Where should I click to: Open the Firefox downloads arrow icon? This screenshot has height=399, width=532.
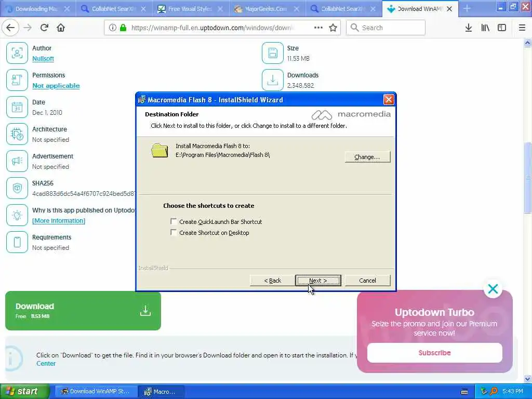click(468, 28)
